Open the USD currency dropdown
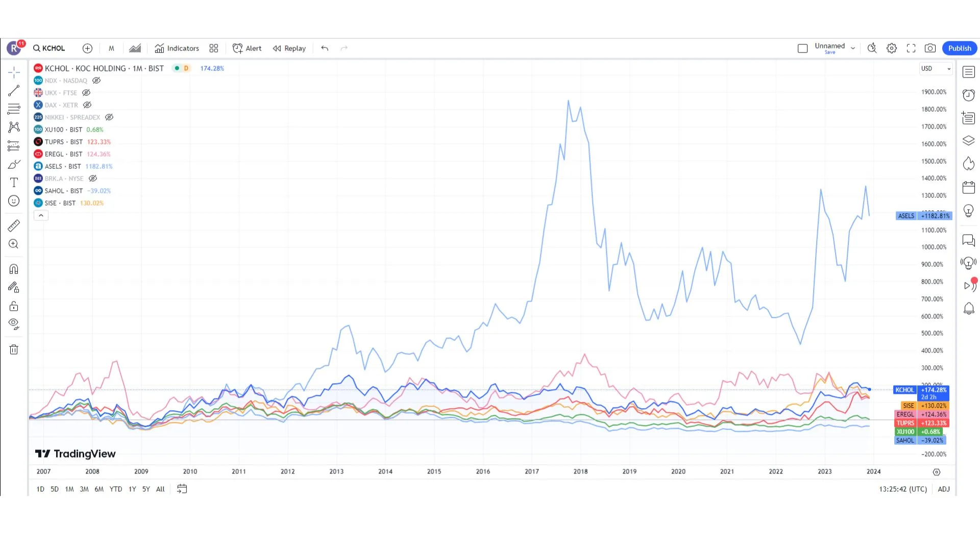980x551 pixels. point(936,68)
